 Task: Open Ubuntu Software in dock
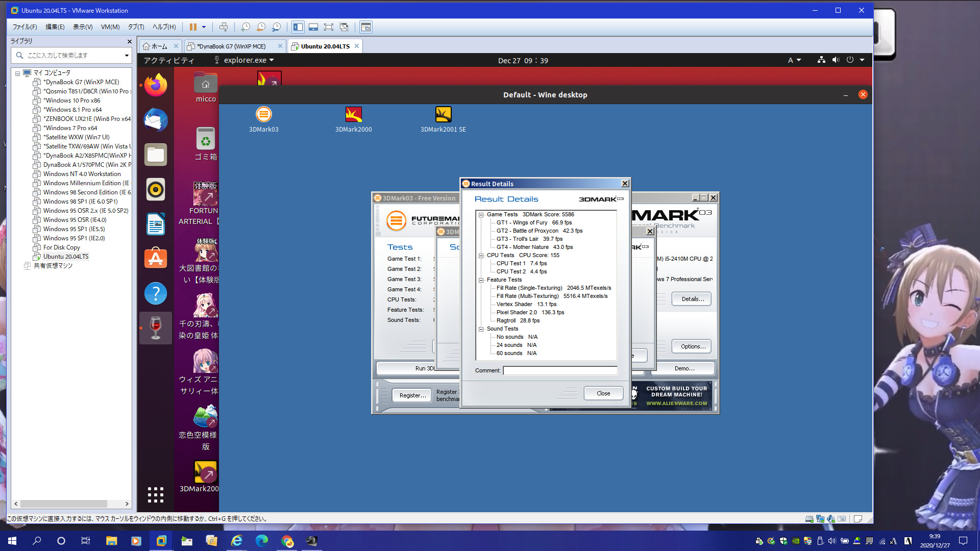coord(156,259)
